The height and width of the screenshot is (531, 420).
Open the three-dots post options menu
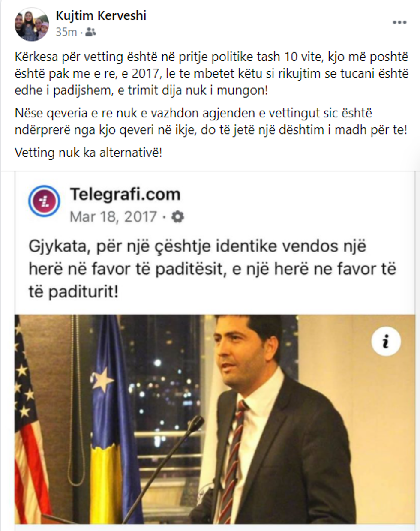399,23
